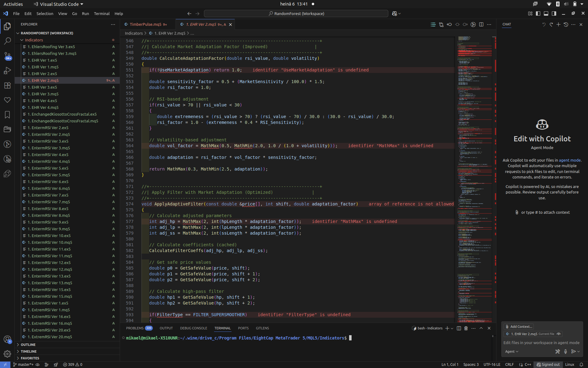Collapse the Indicators folder
Viewport: 588px width, 368px height.
[34, 40]
